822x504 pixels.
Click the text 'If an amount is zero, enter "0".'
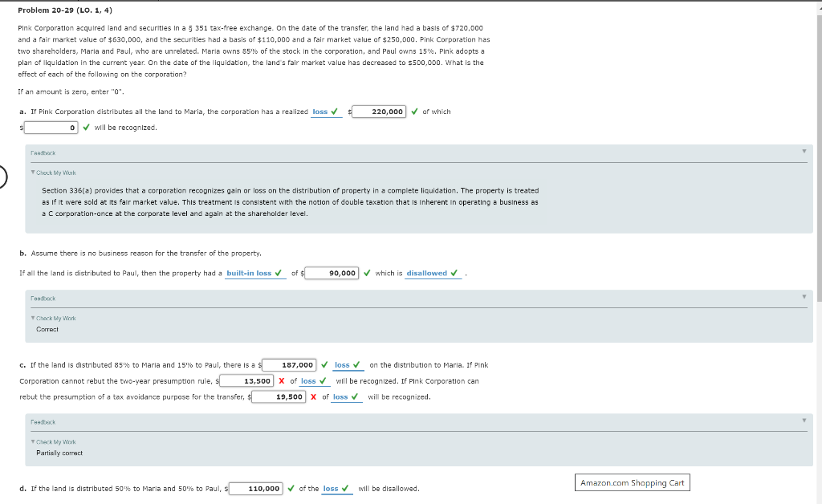point(71,91)
